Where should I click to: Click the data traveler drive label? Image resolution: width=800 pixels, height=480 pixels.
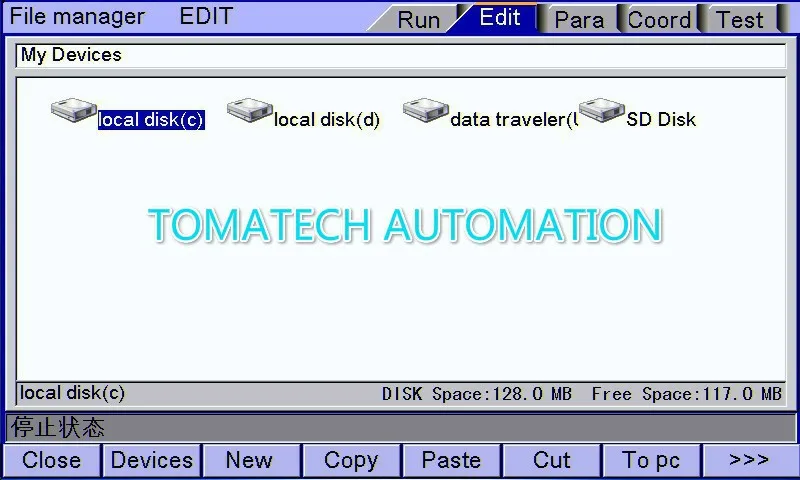click(x=514, y=120)
